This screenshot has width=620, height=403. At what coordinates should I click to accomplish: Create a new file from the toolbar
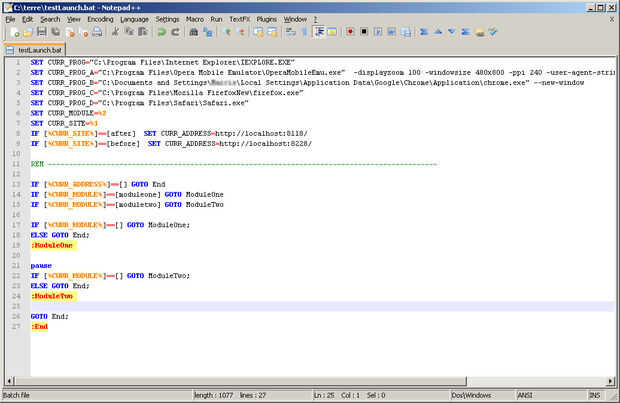tap(15, 32)
